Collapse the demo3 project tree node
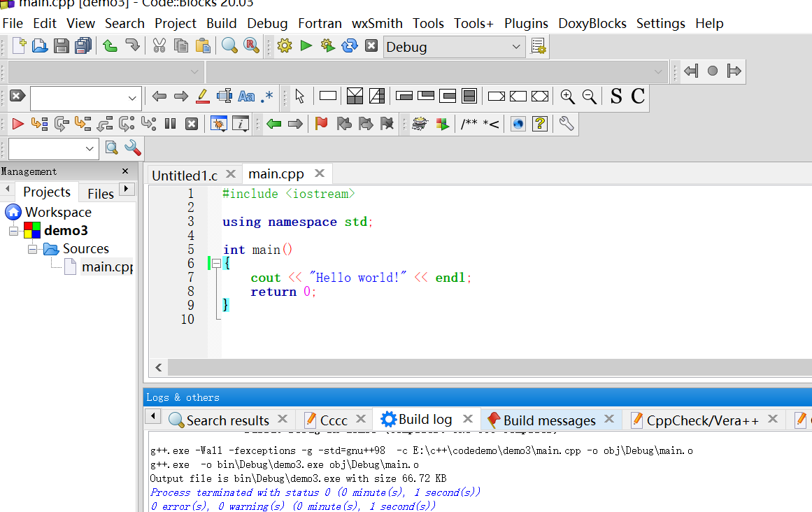Screen dimensions: 812x512 coord(13,231)
